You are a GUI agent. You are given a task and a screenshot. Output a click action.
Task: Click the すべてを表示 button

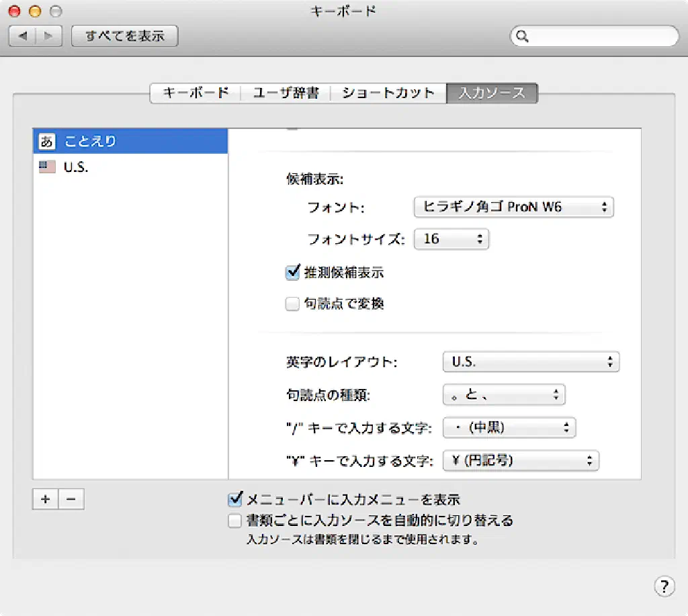[x=124, y=36]
